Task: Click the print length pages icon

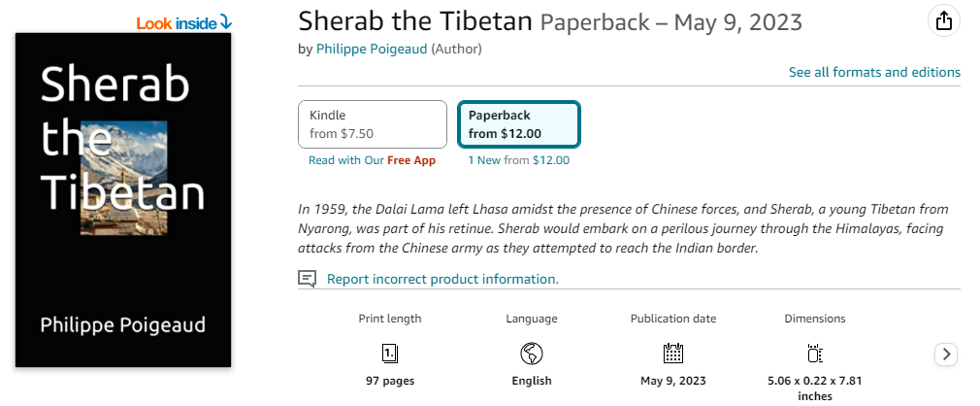Action: [390, 354]
